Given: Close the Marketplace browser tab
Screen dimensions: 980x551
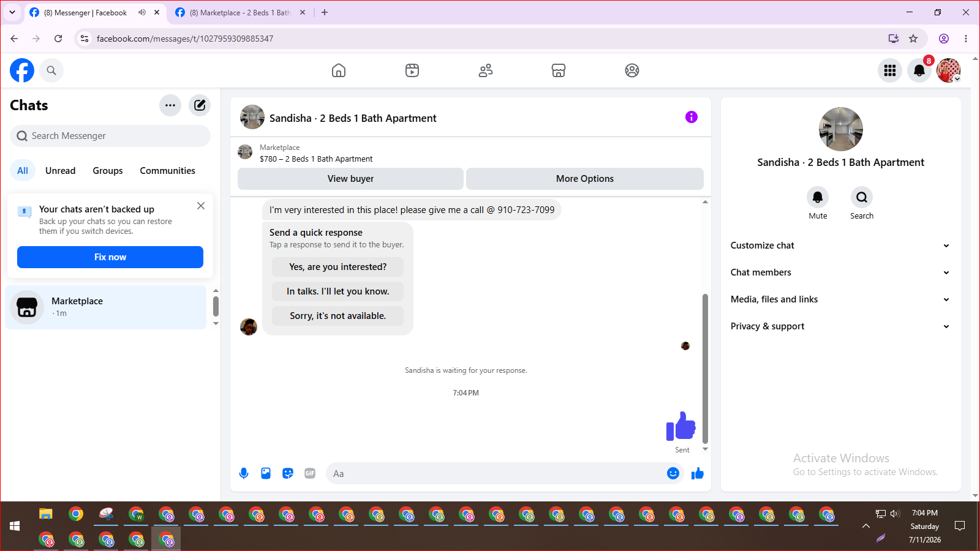Looking at the screenshot, I should 303,12.
